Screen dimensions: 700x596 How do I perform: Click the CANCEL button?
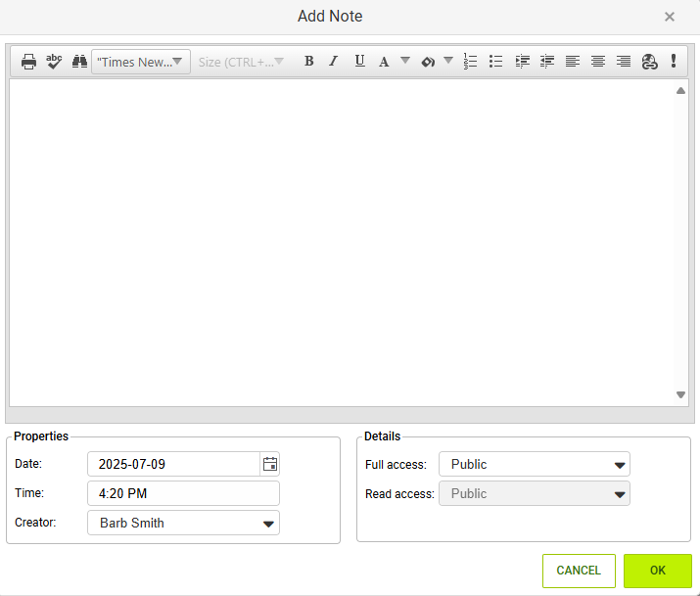(579, 571)
